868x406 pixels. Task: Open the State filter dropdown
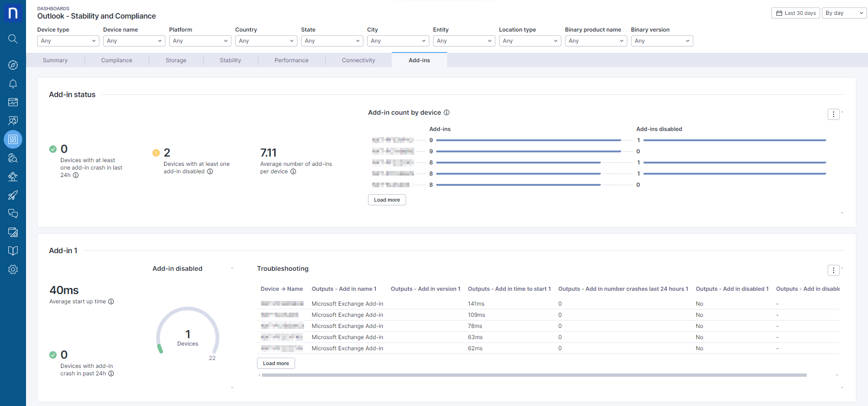click(332, 41)
